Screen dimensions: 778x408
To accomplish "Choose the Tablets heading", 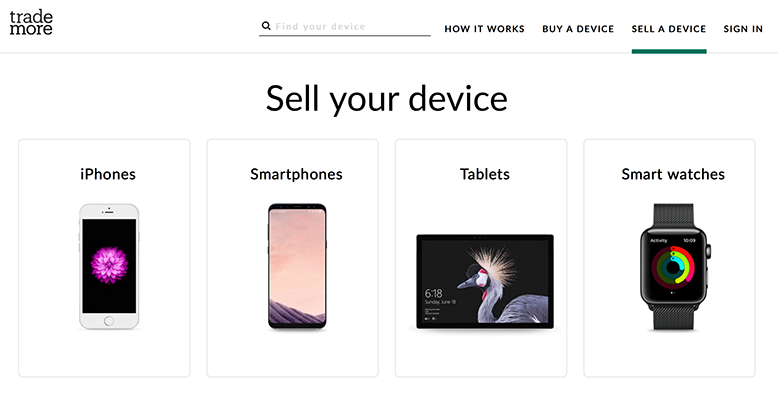I will 485,174.
